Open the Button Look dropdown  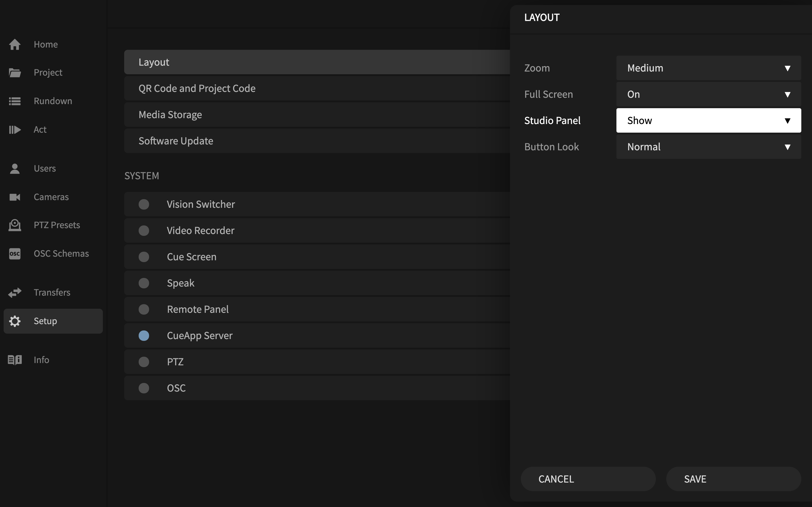708,146
